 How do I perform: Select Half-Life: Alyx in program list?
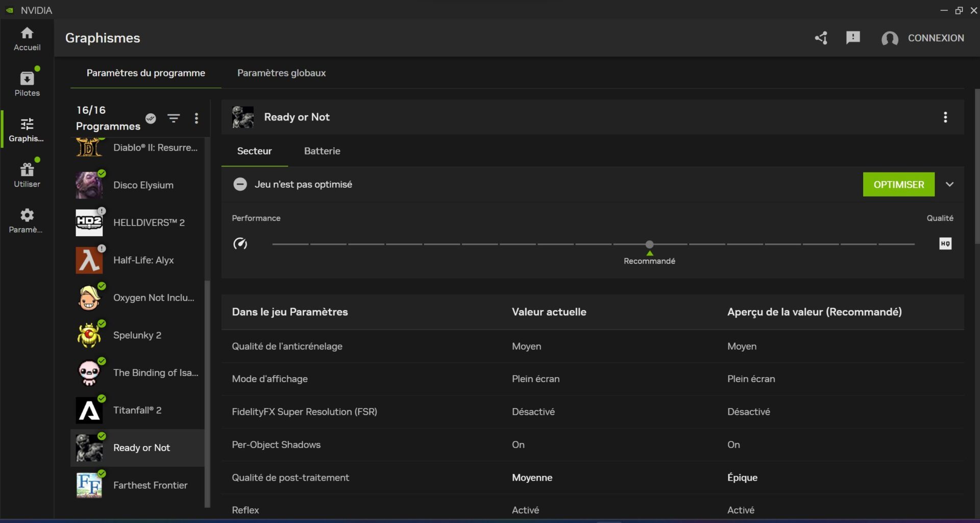tap(137, 260)
